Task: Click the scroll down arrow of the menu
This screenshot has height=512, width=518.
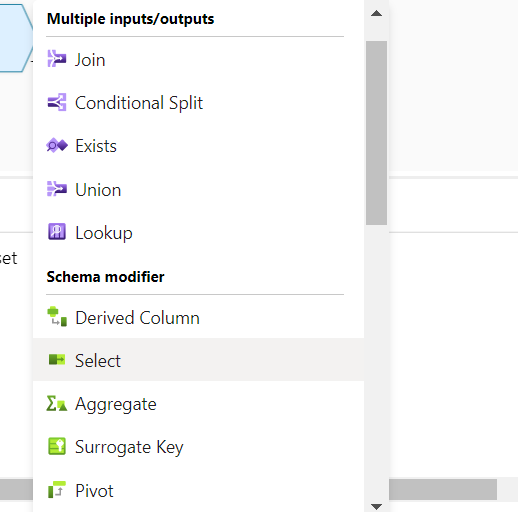Action: (x=376, y=507)
